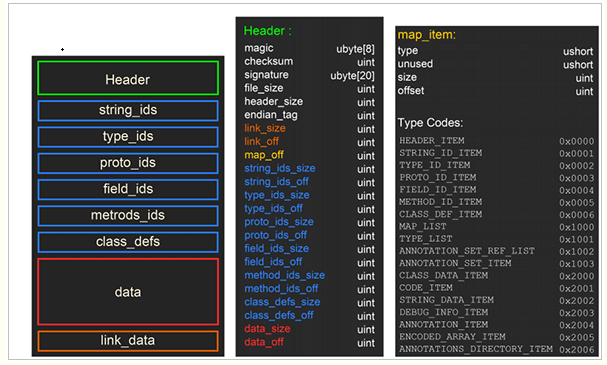Click the green 'Header :' title
The height and width of the screenshot is (365, 607).
[267, 31]
